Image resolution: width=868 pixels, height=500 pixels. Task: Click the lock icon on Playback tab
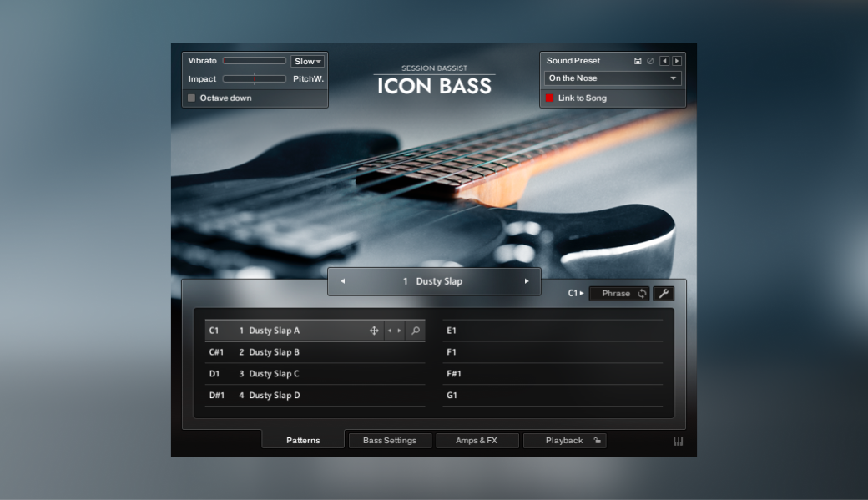tap(598, 441)
